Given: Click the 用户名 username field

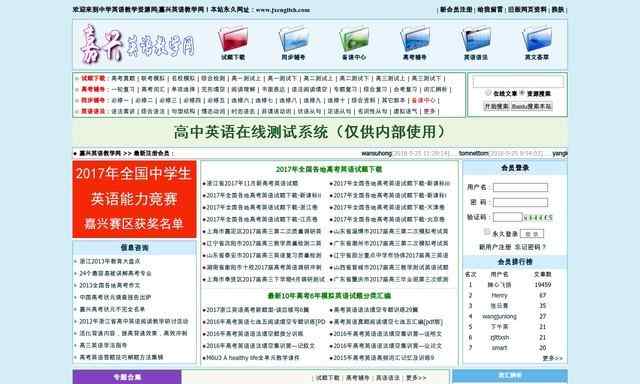Looking at the screenshot, I should tap(520, 187).
